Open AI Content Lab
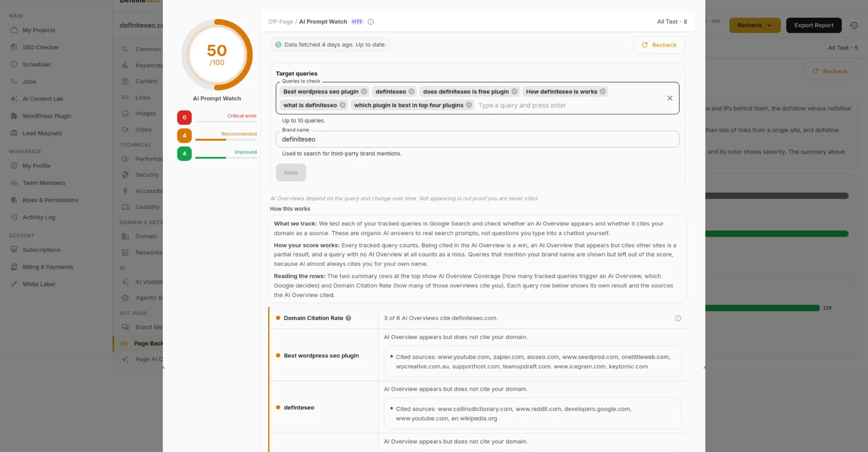 click(43, 99)
